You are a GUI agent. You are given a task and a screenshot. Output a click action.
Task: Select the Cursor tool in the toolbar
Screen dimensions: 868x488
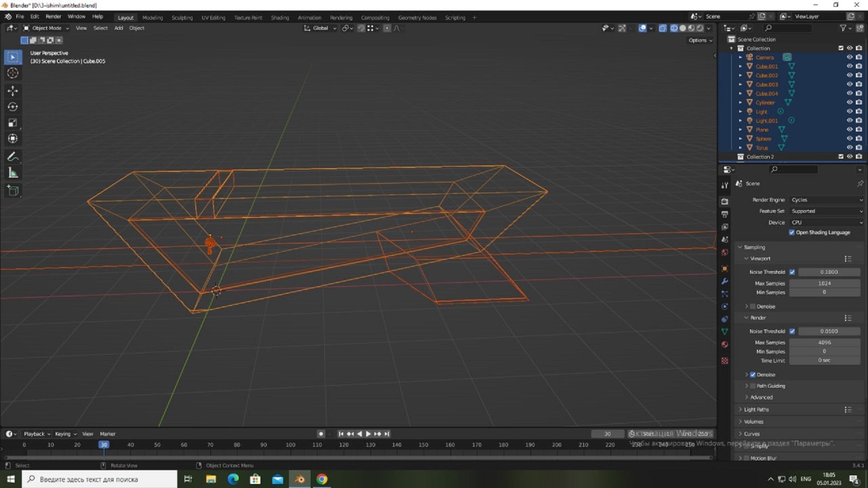(x=13, y=73)
